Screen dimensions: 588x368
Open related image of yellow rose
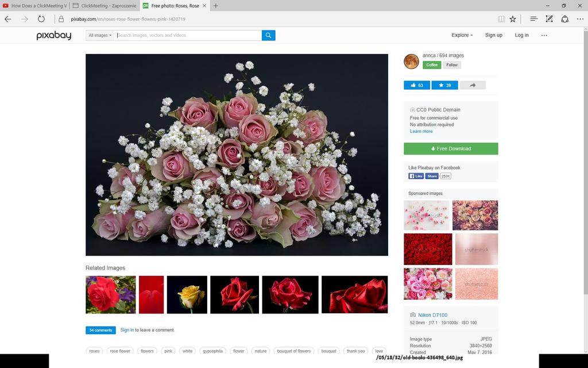[x=187, y=295]
